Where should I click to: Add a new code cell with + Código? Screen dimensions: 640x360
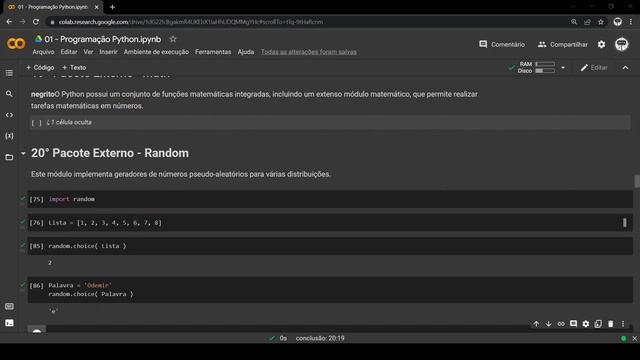[40, 67]
